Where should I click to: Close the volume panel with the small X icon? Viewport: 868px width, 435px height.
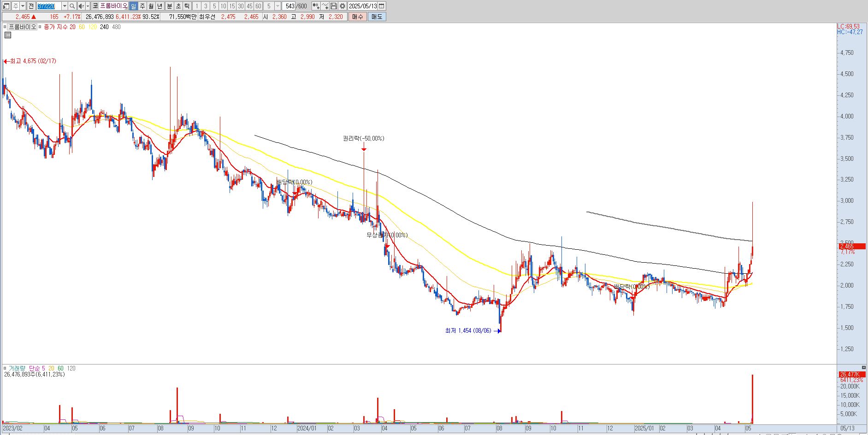click(863, 368)
